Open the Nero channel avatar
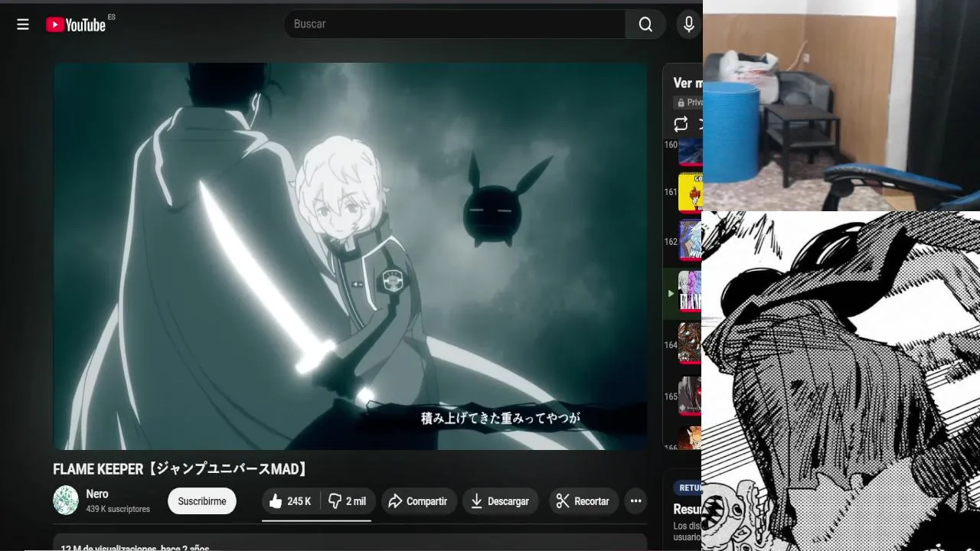This screenshot has height=551, width=980. (x=66, y=500)
